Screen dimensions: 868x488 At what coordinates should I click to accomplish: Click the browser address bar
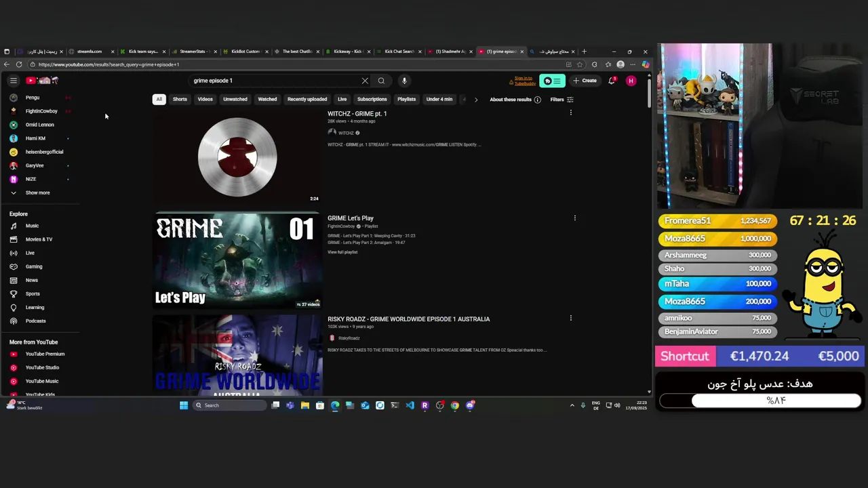(x=298, y=64)
